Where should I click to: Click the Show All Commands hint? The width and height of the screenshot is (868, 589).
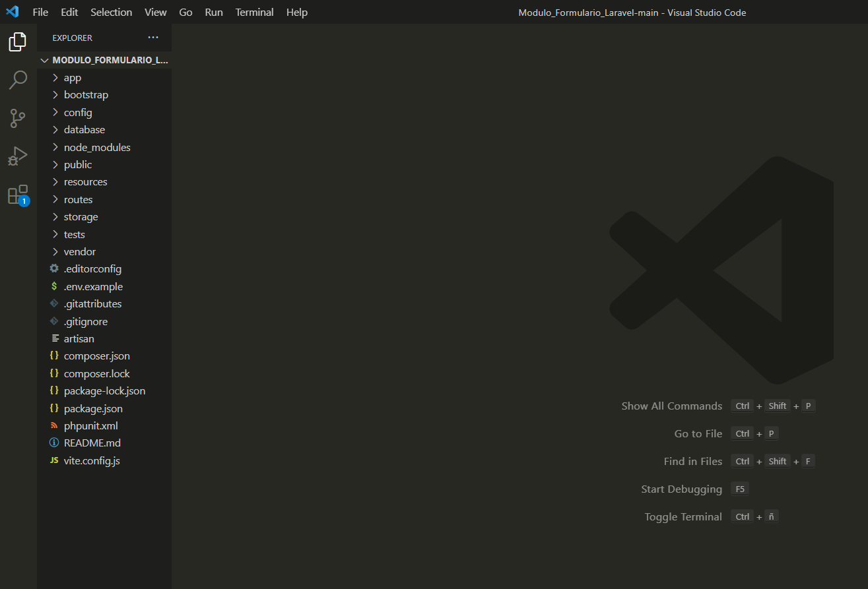pyautogui.click(x=672, y=406)
